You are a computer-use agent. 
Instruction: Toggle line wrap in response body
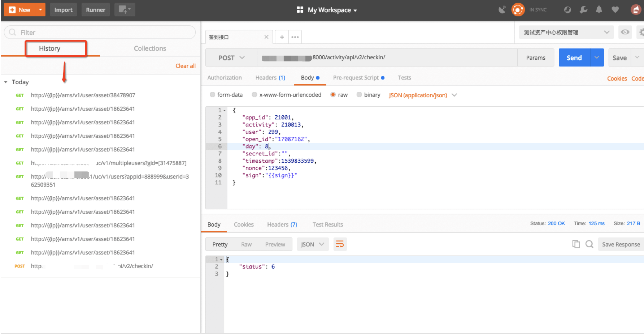click(340, 244)
